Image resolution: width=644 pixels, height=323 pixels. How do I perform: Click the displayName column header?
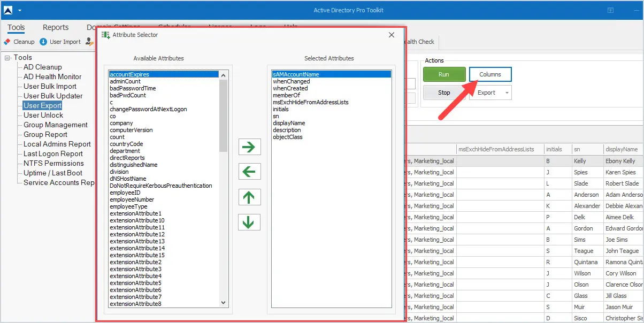click(x=623, y=149)
